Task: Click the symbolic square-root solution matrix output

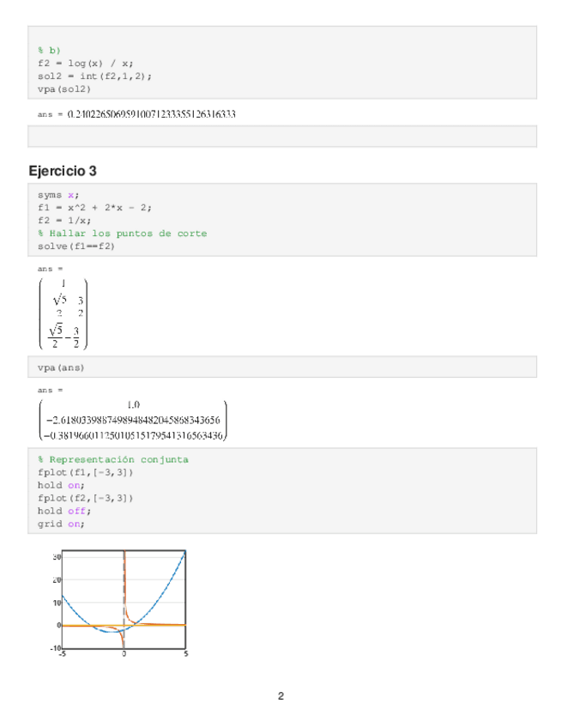Action: [63, 312]
